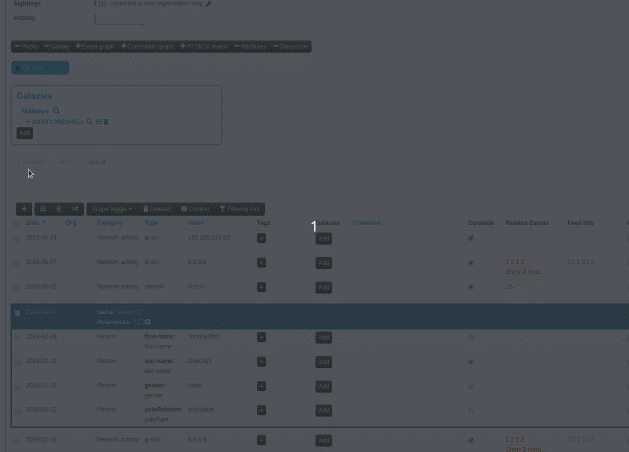Viewport: 629px width, 452px height.
Task: Open the Filtering tool
Action: coord(240,209)
